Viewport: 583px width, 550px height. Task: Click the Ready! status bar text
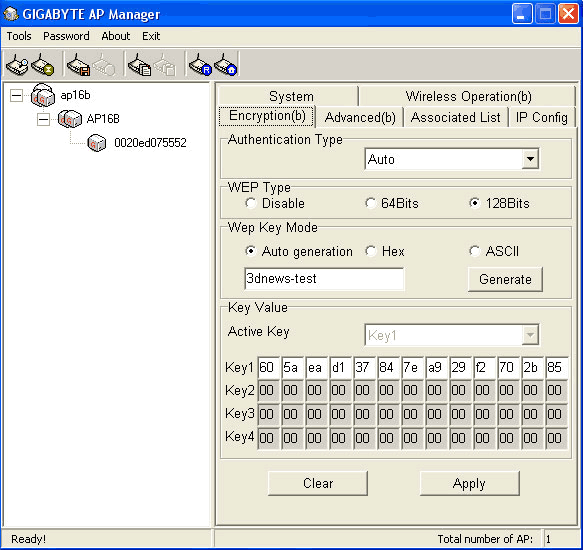(x=28, y=539)
